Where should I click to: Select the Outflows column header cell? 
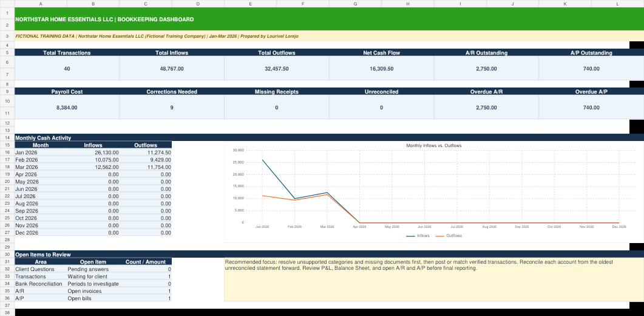[146, 145]
